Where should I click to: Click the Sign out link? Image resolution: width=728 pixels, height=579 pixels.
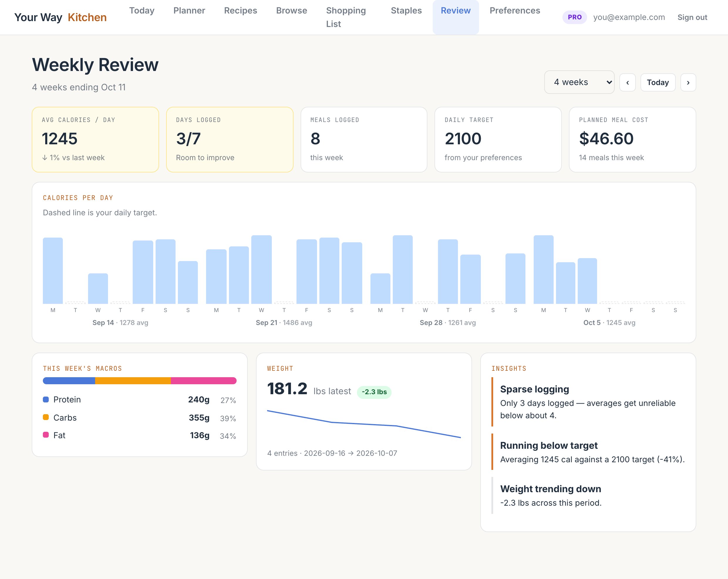pyautogui.click(x=692, y=17)
